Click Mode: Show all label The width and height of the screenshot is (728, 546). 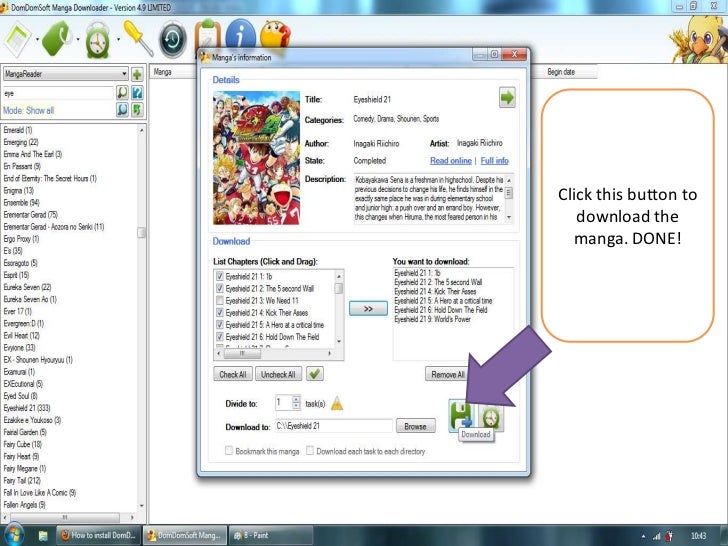point(28,110)
